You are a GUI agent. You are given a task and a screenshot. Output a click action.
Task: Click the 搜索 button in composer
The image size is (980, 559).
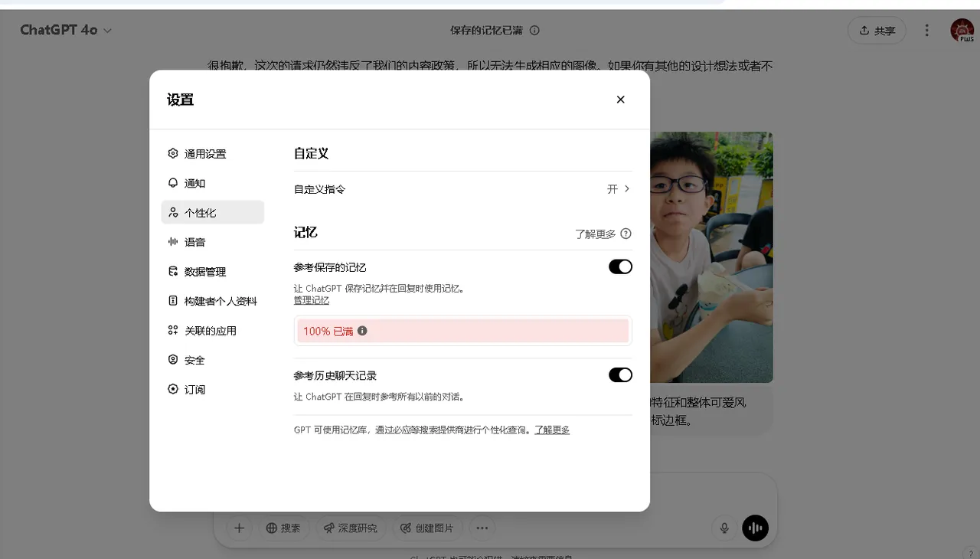tap(283, 528)
